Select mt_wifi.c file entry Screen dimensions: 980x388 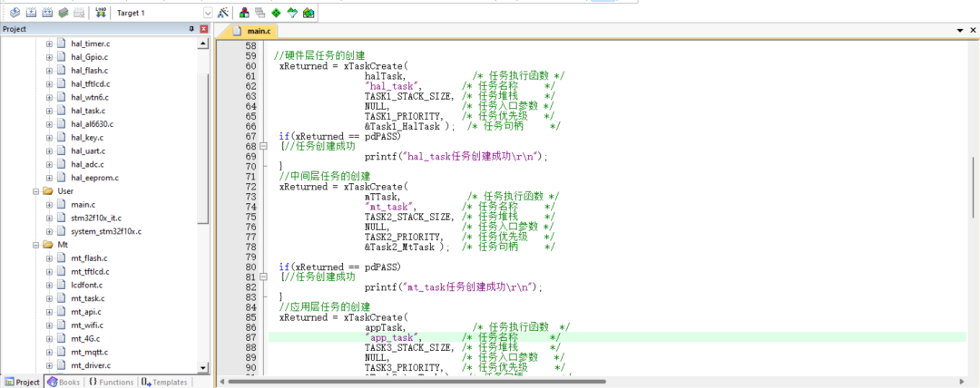point(87,325)
